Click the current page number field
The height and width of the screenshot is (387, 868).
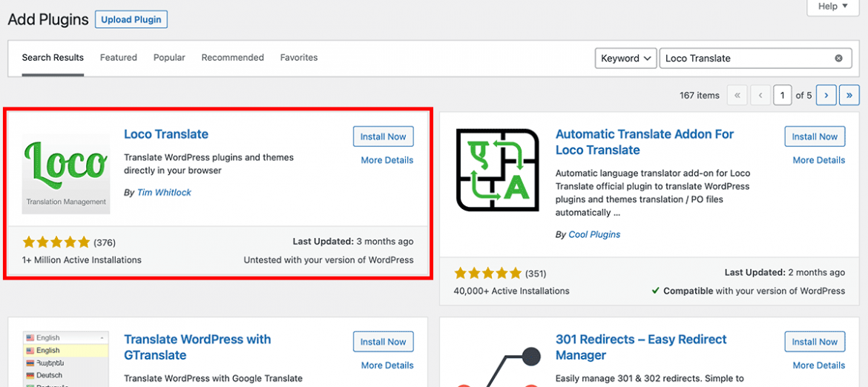tap(782, 95)
